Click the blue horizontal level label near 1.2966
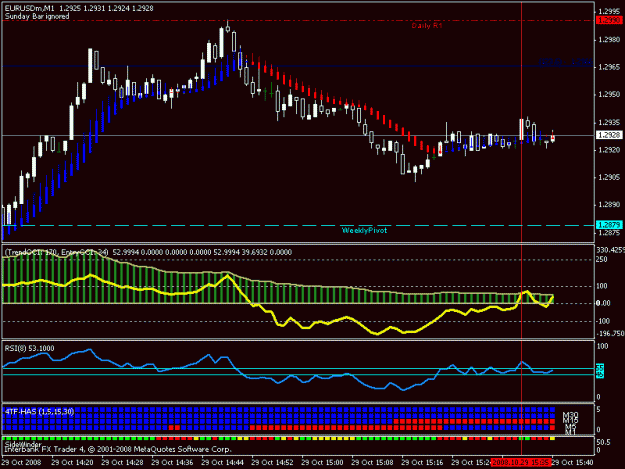 point(565,62)
